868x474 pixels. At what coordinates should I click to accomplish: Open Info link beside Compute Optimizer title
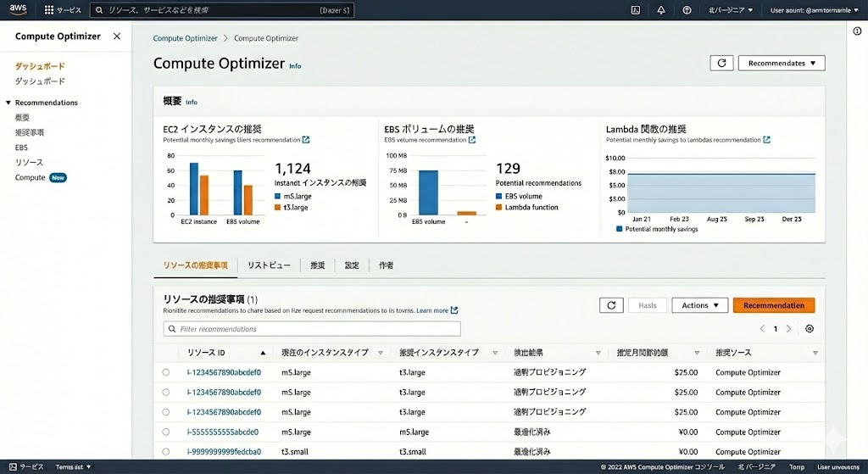click(296, 65)
